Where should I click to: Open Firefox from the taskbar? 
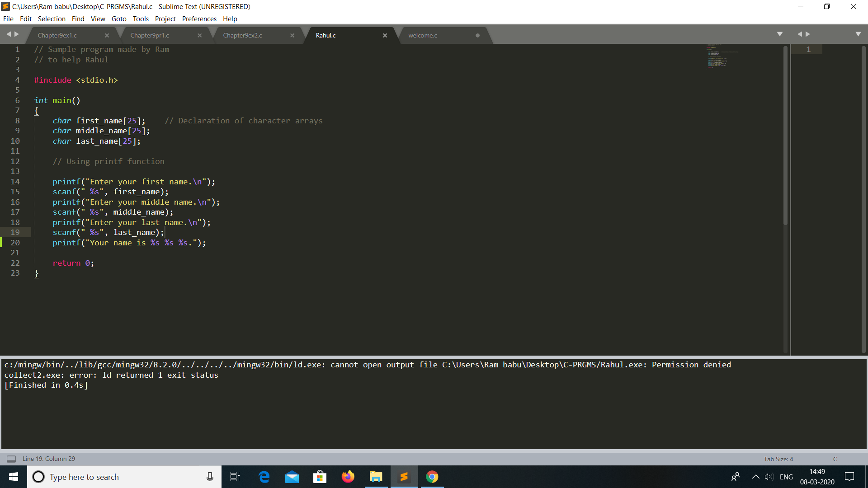pos(348,477)
